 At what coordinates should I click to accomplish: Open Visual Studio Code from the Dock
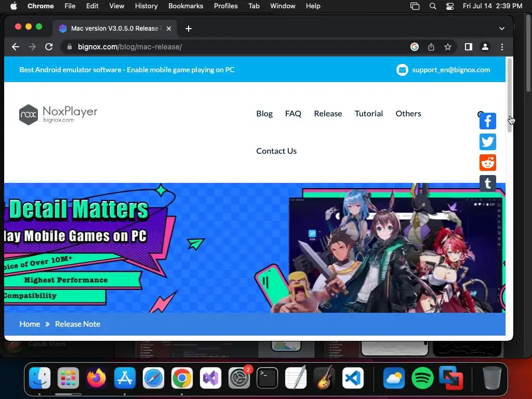click(353, 378)
